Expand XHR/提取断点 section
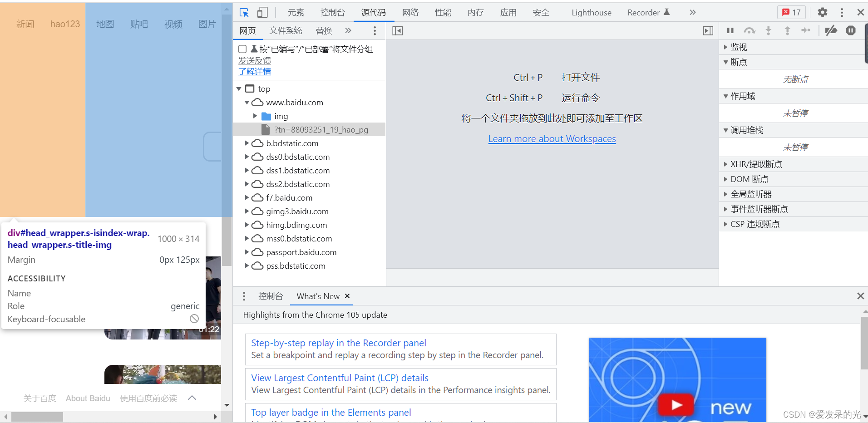 point(793,164)
